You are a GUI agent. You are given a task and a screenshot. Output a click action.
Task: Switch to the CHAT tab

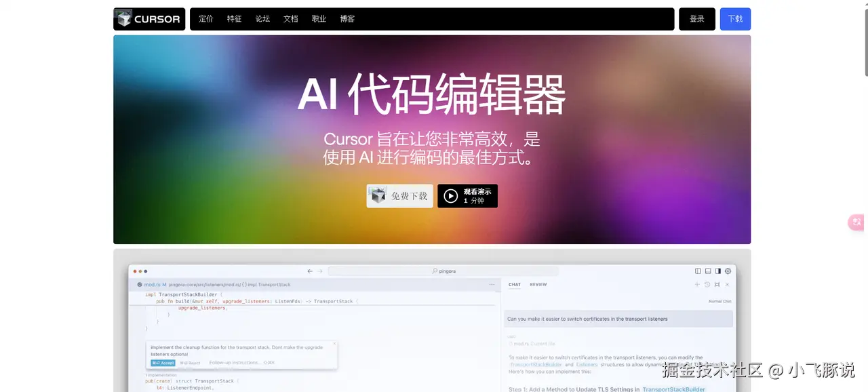[x=515, y=285]
